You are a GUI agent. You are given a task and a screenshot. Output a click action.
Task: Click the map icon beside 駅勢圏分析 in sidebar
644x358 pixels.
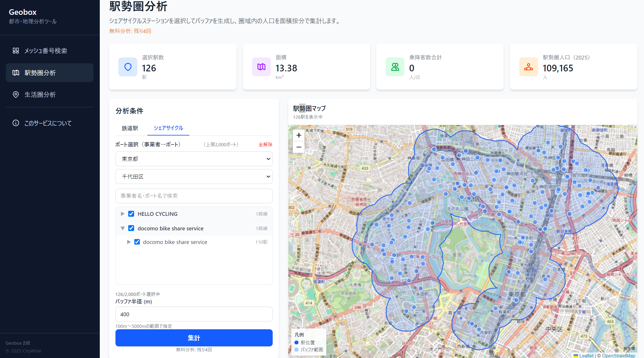[16, 73]
